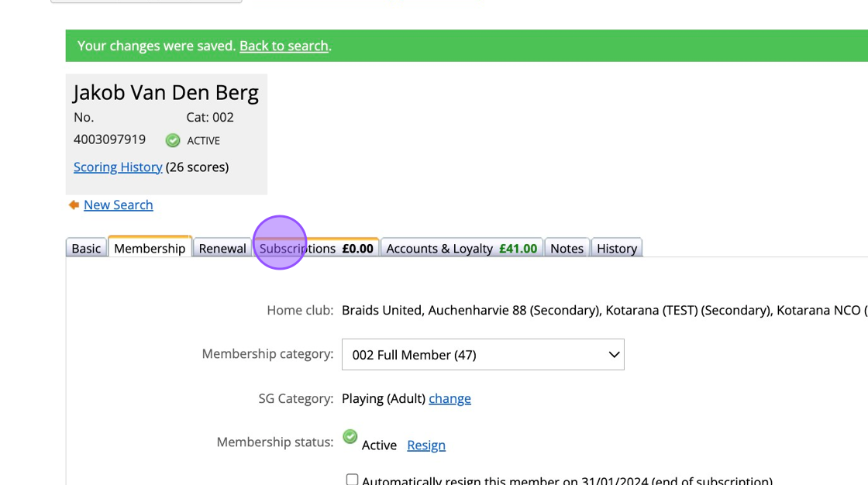Show the History tab

(617, 249)
